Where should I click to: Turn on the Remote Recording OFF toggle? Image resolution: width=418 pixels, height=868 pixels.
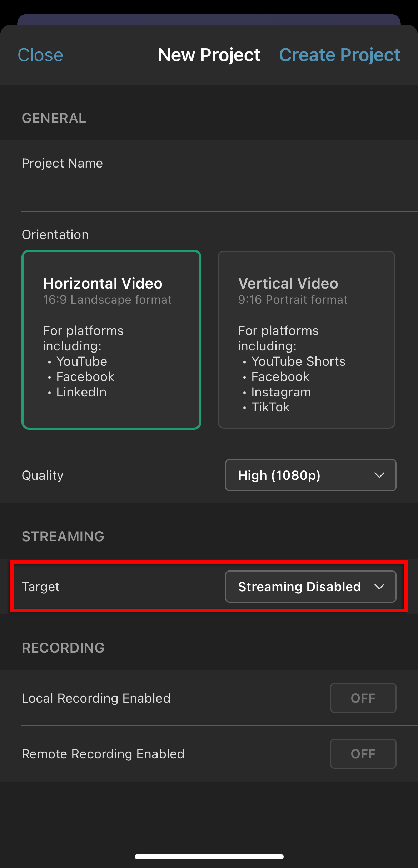(x=363, y=754)
